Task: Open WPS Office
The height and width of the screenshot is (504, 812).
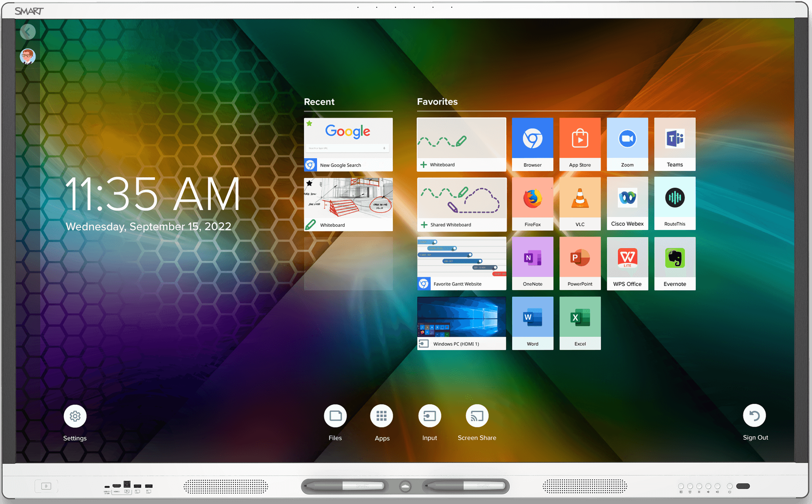Action: (627, 263)
